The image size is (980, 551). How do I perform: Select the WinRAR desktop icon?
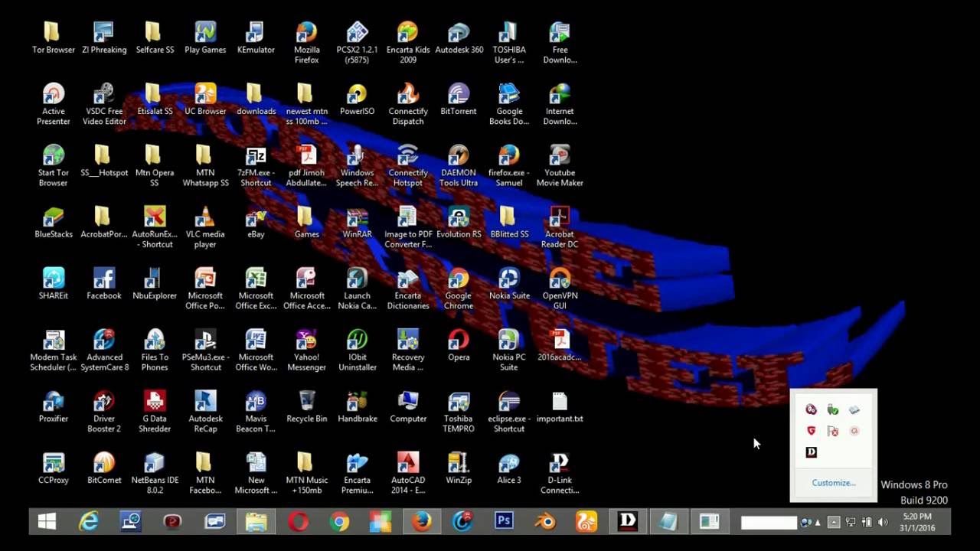(x=358, y=223)
